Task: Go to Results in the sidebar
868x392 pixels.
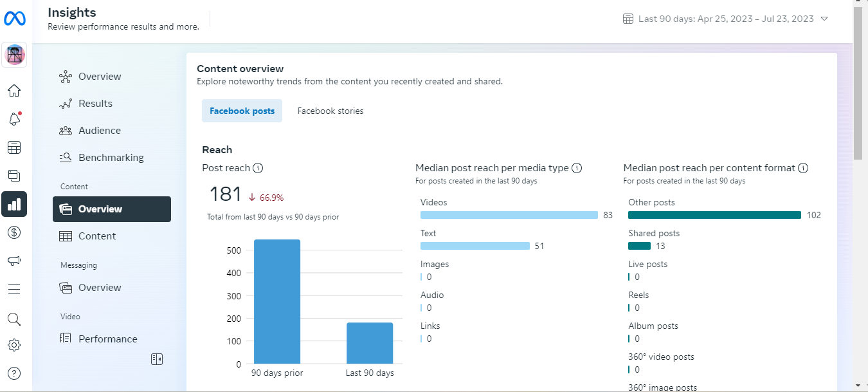Action: coord(95,104)
